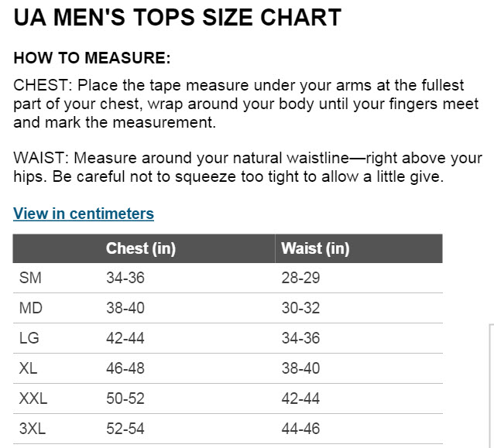
Task: Click the HOW TO MEASURE heading
Action: pos(92,59)
